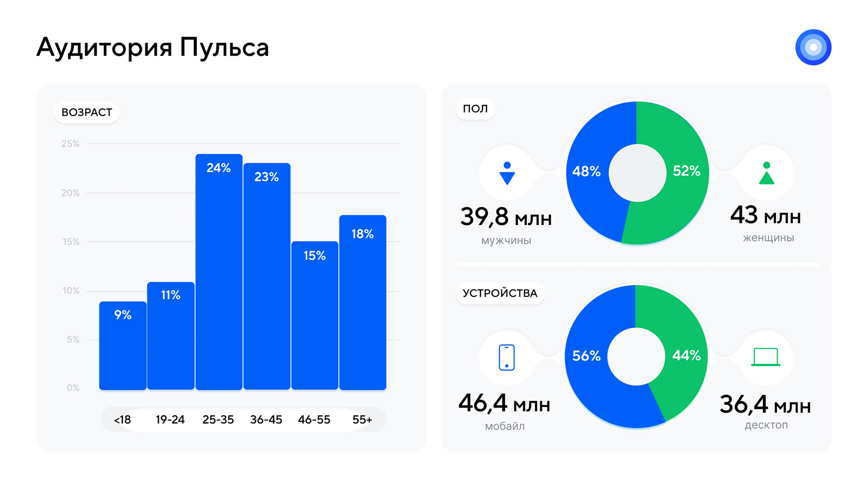This screenshot has height=488, width=868.
Task: Click the green 52% gender donut segment
Action: click(687, 171)
